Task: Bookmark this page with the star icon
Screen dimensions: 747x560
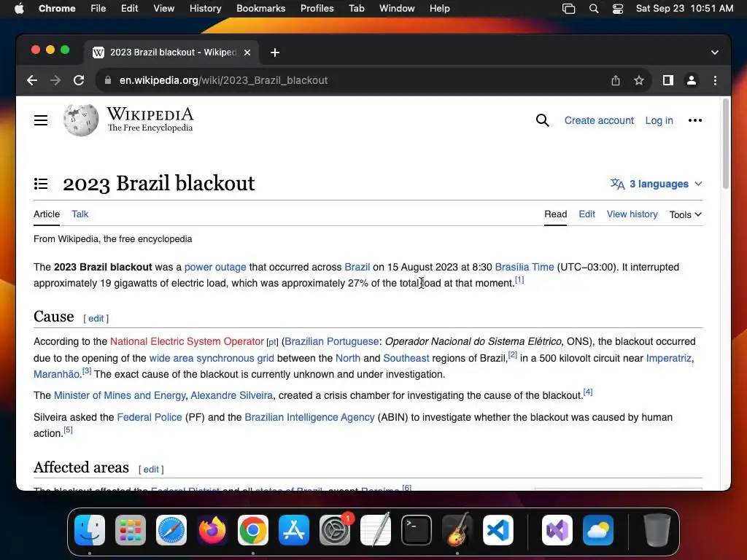Action: pyautogui.click(x=639, y=80)
